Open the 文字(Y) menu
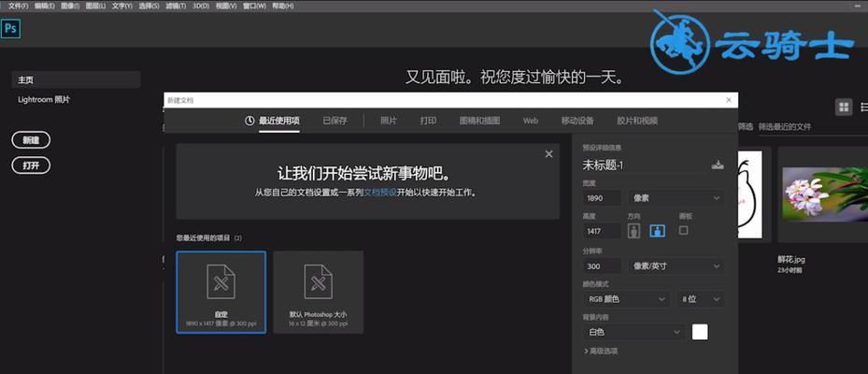 point(121,6)
